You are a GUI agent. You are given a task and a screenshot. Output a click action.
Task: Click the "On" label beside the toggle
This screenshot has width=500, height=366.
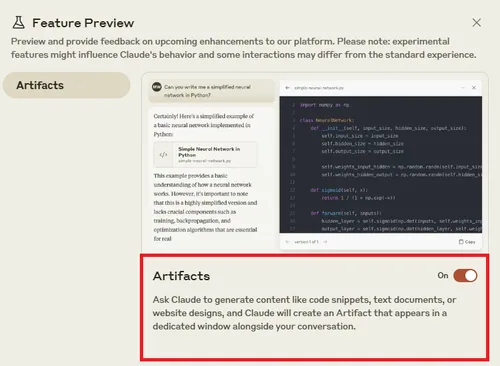[x=443, y=276]
